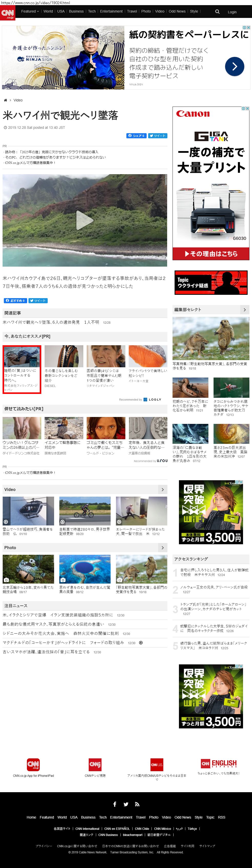Select Business in the top menu
Image resolution: width=252 pixels, height=868 pixels.
click(76, 11)
